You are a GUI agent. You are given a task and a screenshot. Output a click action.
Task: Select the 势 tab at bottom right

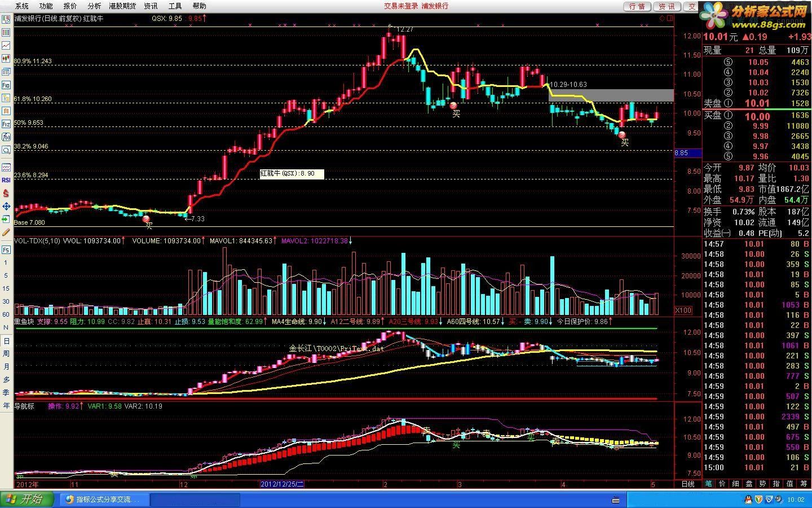tap(763, 484)
